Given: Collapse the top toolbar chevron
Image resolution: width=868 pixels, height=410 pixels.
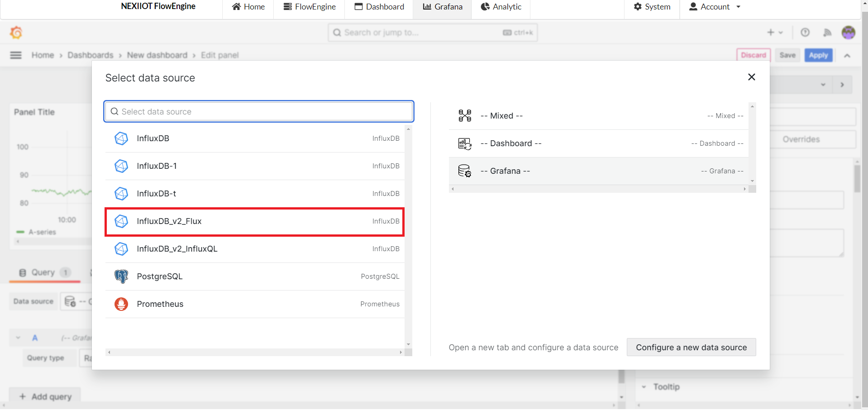Looking at the screenshot, I should tap(847, 55).
